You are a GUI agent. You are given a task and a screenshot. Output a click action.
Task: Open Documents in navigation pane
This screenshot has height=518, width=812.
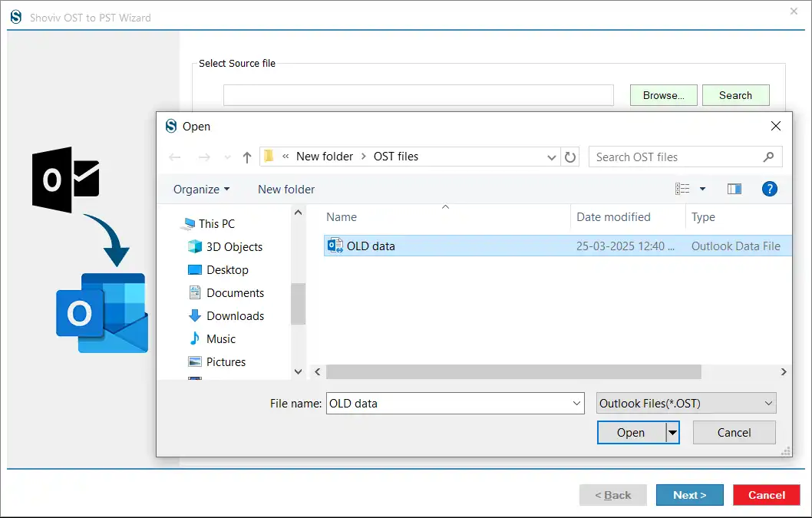226,292
